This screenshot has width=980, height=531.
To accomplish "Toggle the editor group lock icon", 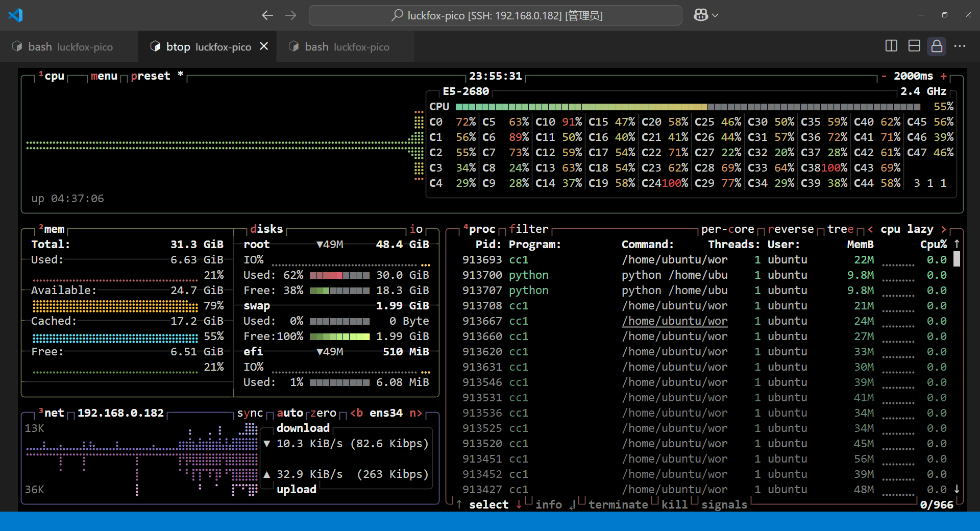I will coord(937,46).
